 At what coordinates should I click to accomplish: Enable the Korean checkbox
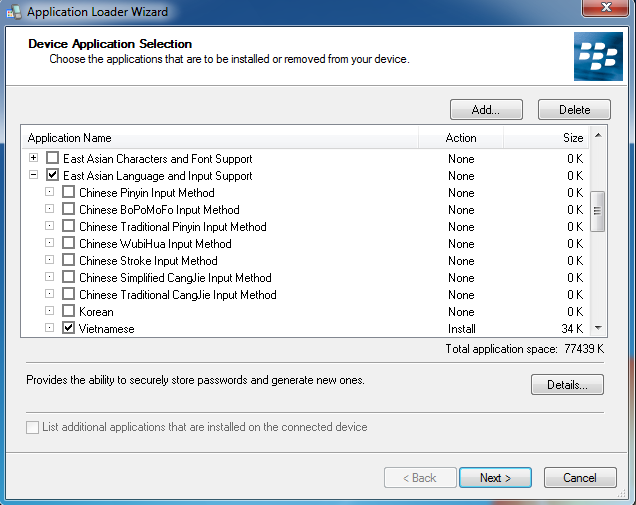click(x=68, y=311)
